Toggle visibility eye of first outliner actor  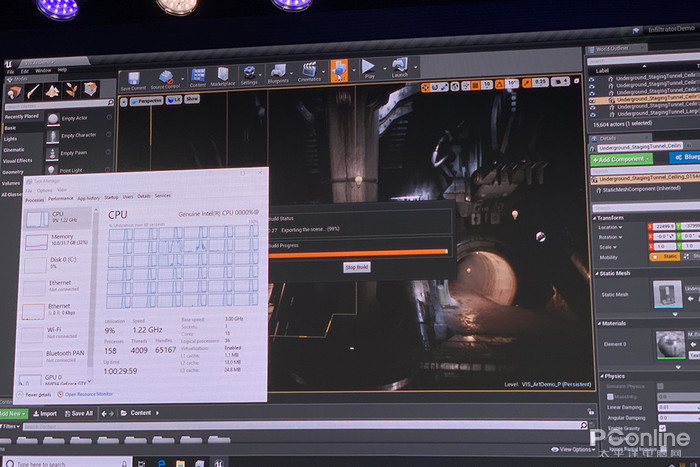(x=593, y=80)
